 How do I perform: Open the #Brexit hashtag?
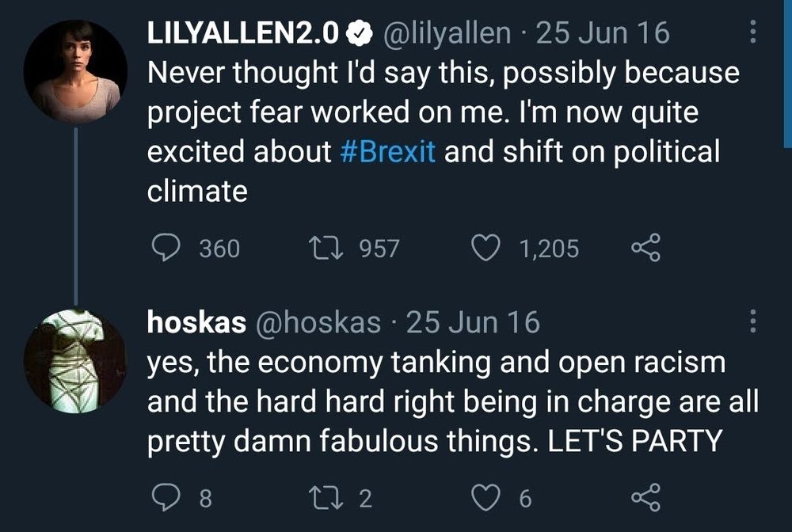click(388, 152)
